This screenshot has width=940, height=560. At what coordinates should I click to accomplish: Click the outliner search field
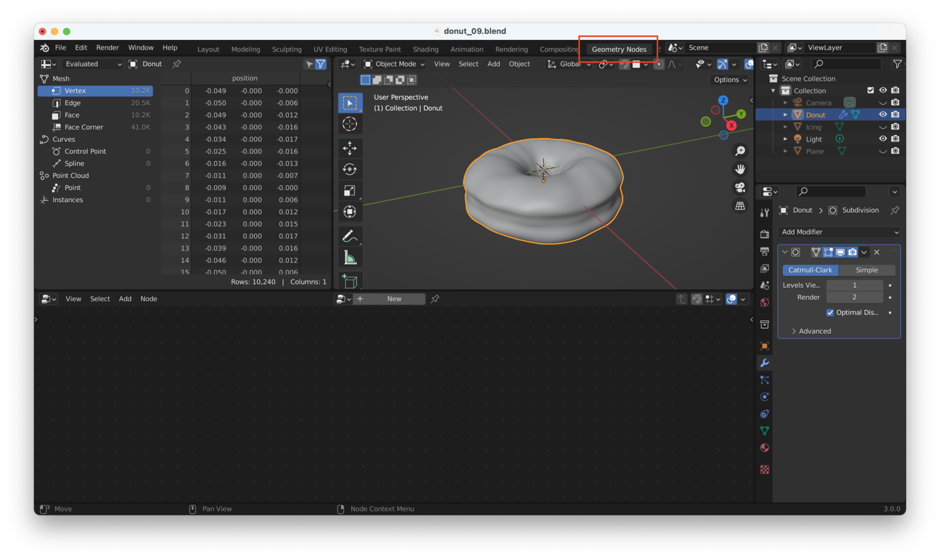click(847, 64)
